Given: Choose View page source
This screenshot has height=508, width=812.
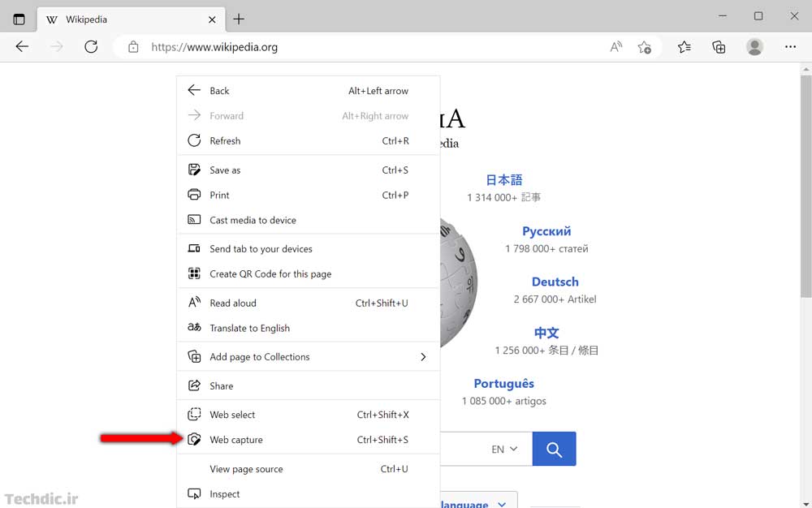Looking at the screenshot, I should [308, 469].
